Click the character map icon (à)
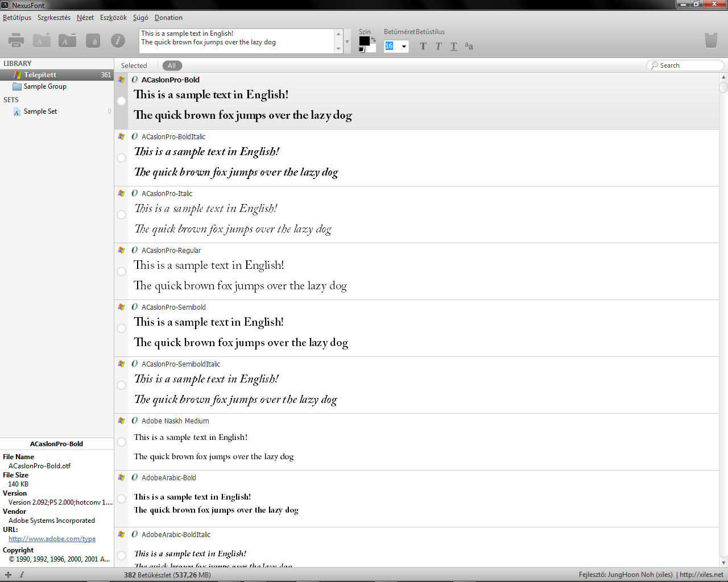The width and height of the screenshot is (728, 582). point(93,40)
